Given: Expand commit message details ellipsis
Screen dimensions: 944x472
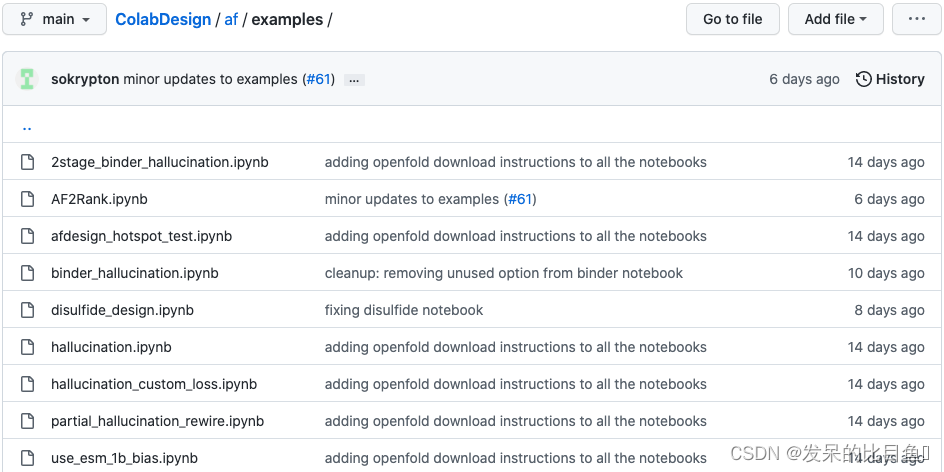Looking at the screenshot, I should [x=354, y=80].
